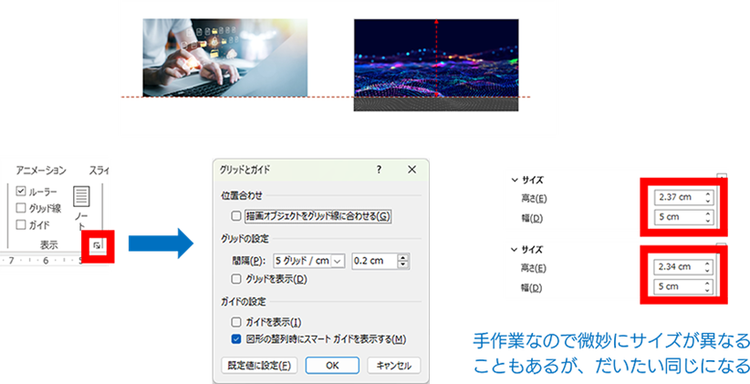
Task: Click the 既定値に設定 button
Action: coord(259,365)
